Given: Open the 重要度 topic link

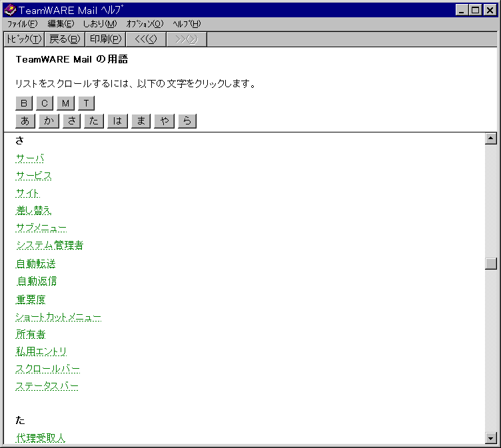Looking at the screenshot, I should point(31,300).
